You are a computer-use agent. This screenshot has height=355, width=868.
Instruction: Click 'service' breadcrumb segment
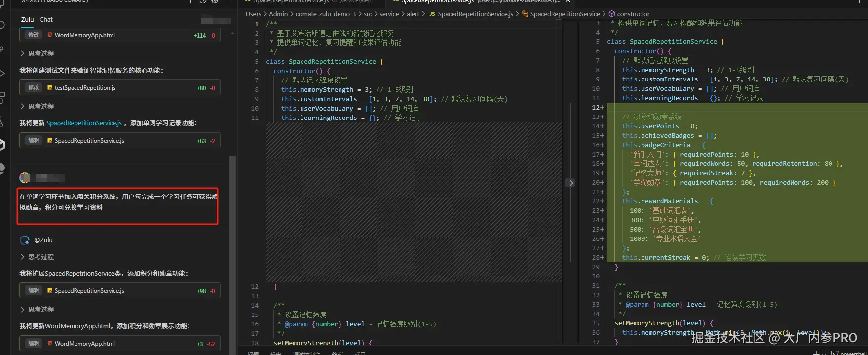389,14
